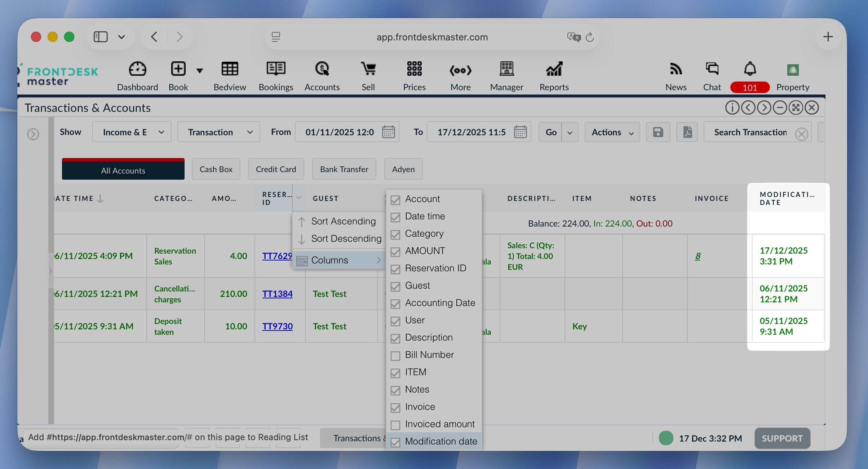The width and height of the screenshot is (868, 469).
Task: Open reservation link TT1384
Action: (x=277, y=294)
